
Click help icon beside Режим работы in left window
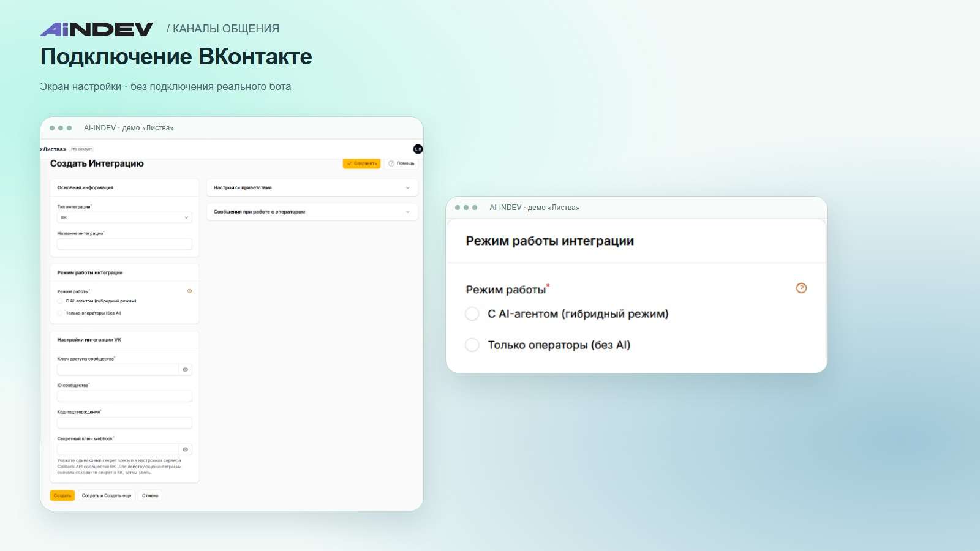pos(189,291)
